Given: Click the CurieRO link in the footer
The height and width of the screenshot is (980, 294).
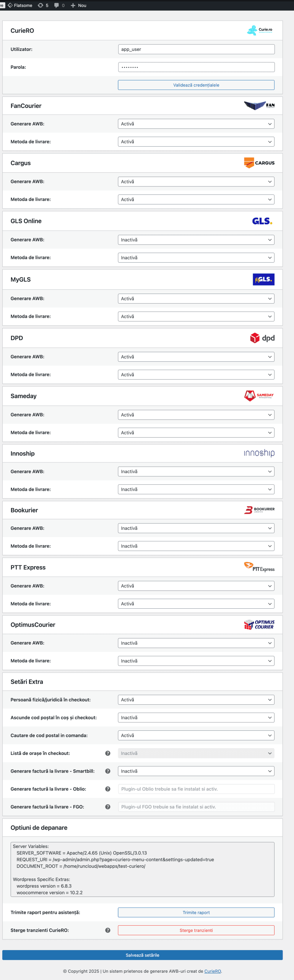Looking at the screenshot, I should 213,971.
